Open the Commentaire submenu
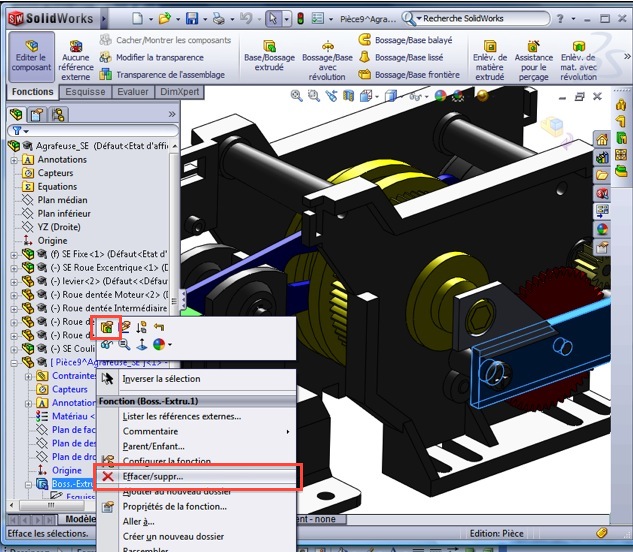The width and height of the screenshot is (633, 552). click(x=197, y=431)
